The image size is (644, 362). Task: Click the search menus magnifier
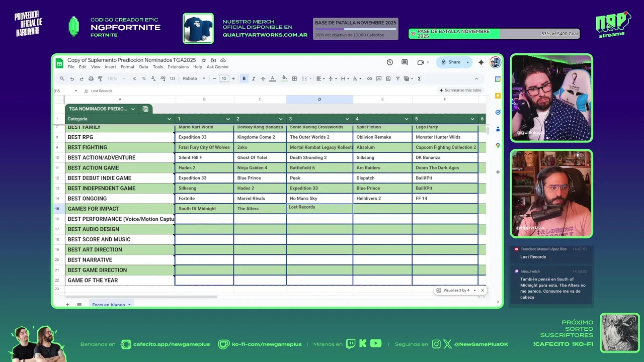click(62, 78)
